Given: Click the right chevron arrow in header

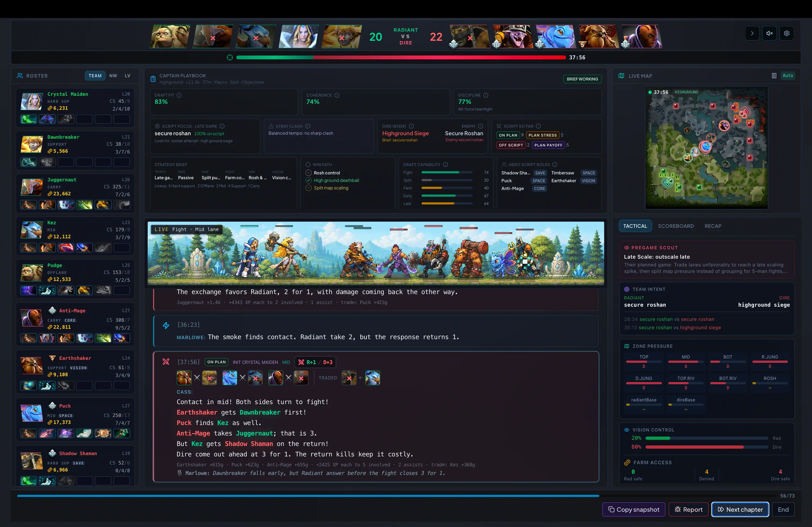Looking at the screenshot, I should coord(752,33).
